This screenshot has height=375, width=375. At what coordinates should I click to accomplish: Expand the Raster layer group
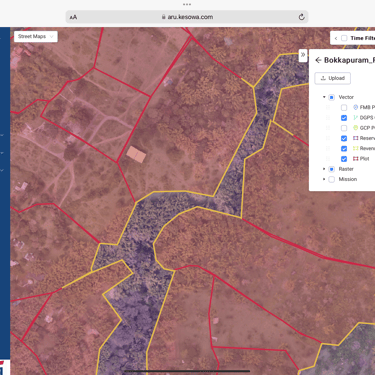point(324,169)
